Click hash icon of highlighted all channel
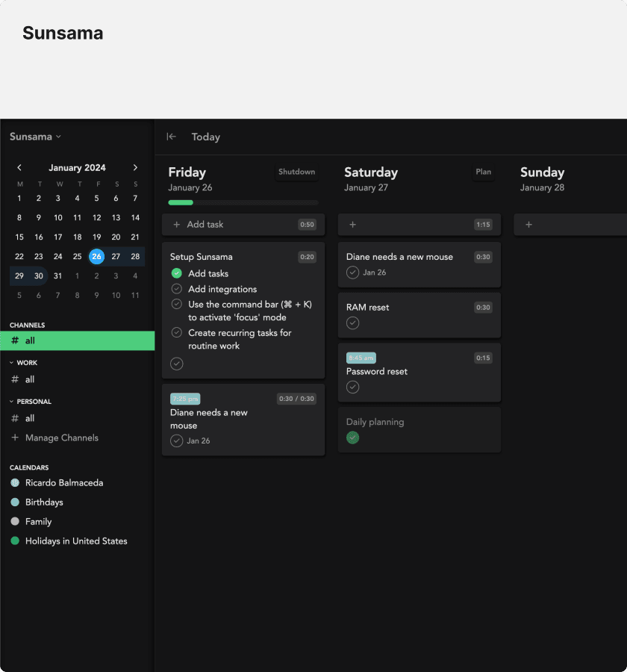 (x=15, y=340)
